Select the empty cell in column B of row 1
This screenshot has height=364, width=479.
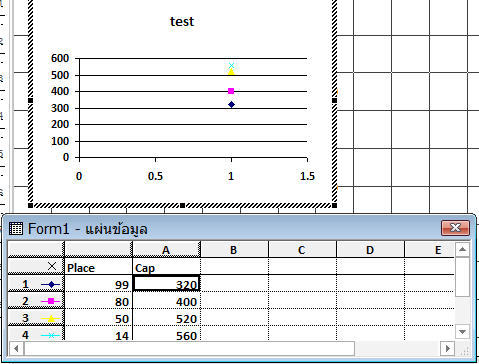pyautogui.click(x=234, y=284)
